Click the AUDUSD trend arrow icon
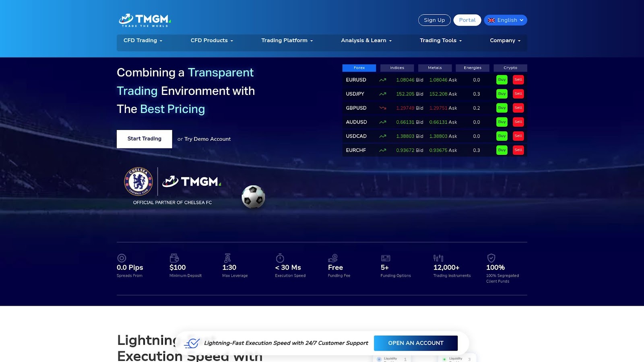This screenshot has width=644, height=362. (x=383, y=122)
